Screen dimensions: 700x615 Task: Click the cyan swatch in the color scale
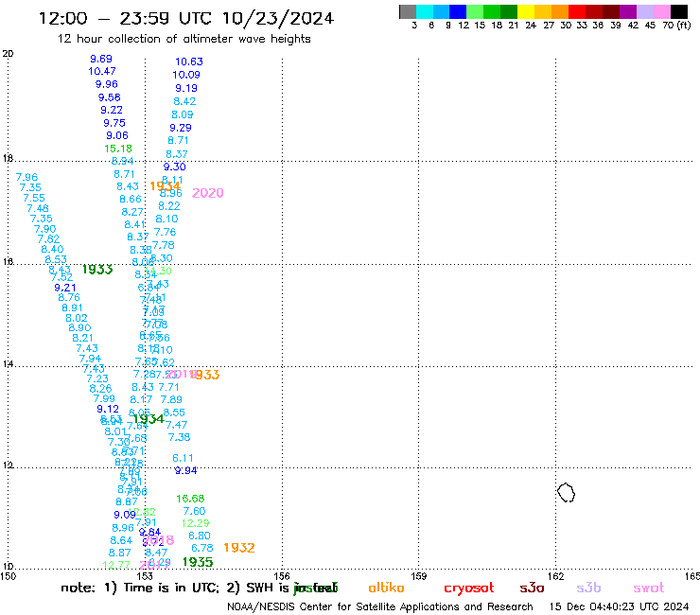(425, 11)
